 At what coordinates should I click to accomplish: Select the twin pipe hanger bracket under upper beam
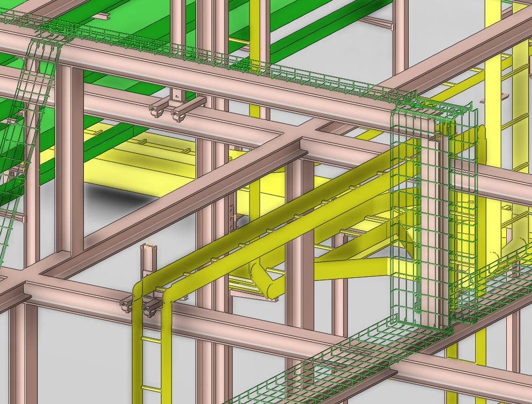click(x=178, y=105)
